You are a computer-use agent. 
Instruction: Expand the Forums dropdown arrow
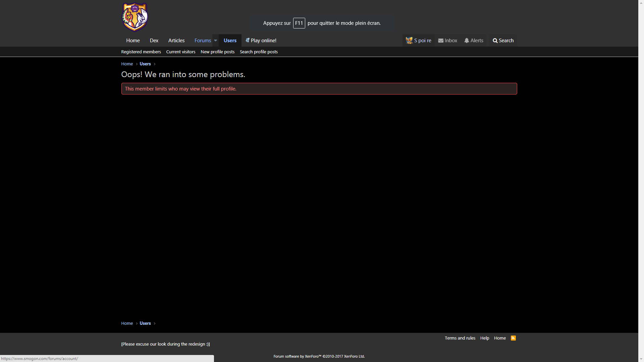point(215,41)
